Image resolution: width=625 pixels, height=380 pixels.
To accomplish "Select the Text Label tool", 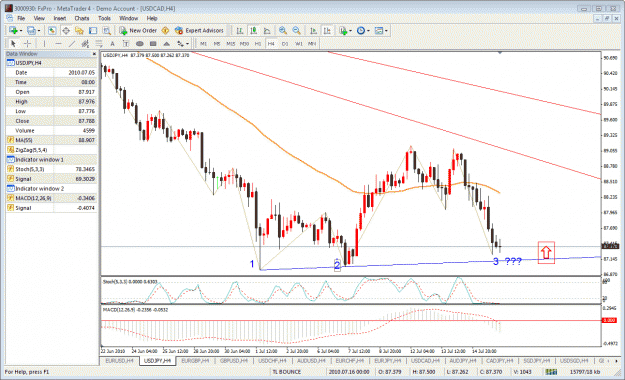I will tap(126, 43).
